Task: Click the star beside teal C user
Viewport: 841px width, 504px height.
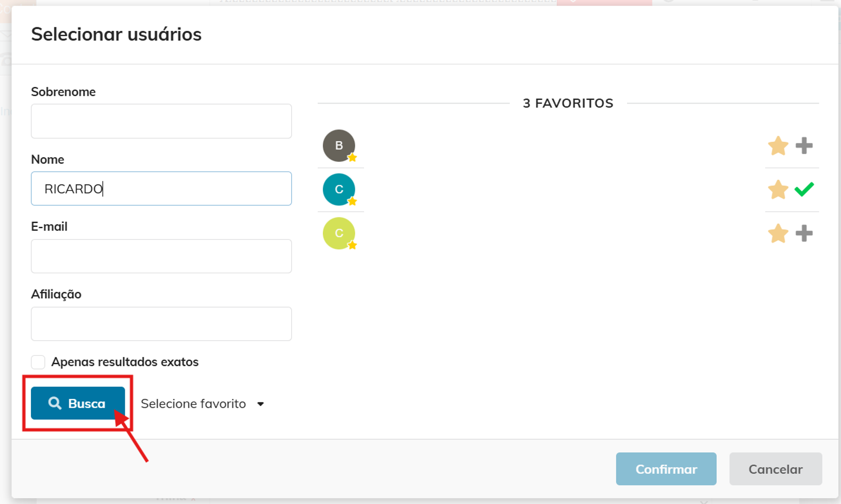Action: (778, 190)
